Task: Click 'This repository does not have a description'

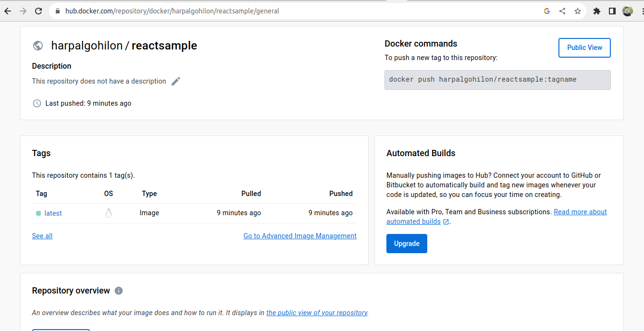Action: pyautogui.click(x=99, y=81)
